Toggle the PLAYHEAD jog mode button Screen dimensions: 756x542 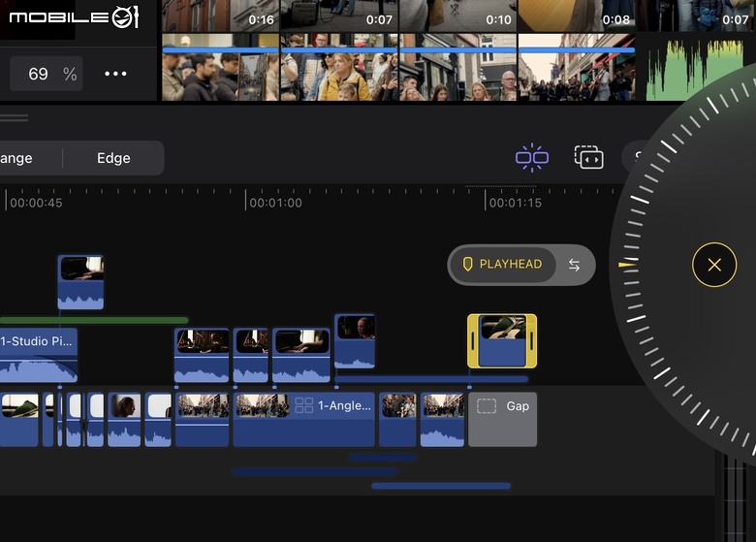tap(502, 265)
